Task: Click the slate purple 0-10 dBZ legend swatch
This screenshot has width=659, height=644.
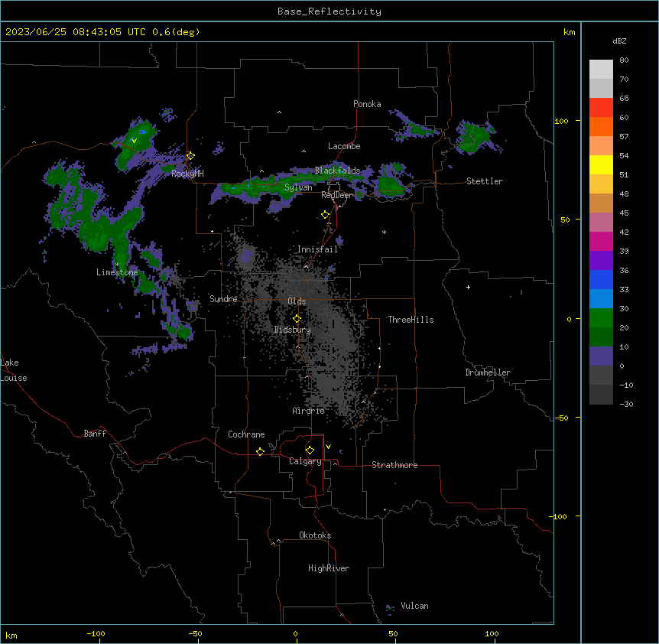Action: coord(601,356)
